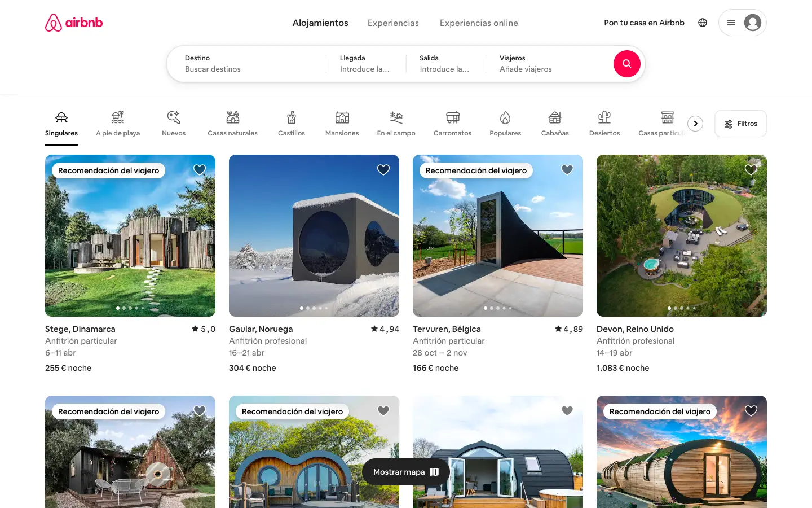Click the red search magnifier button
The width and height of the screenshot is (812, 508).
(626, 64)
